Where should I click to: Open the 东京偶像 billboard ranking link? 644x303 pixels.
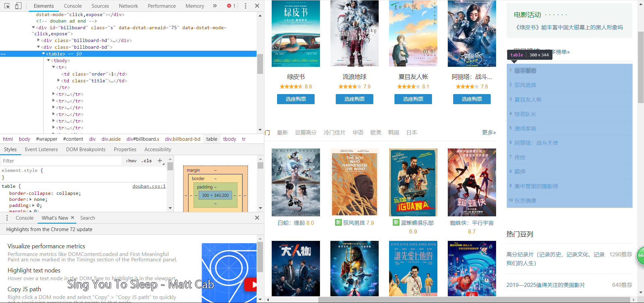(525, 201)
